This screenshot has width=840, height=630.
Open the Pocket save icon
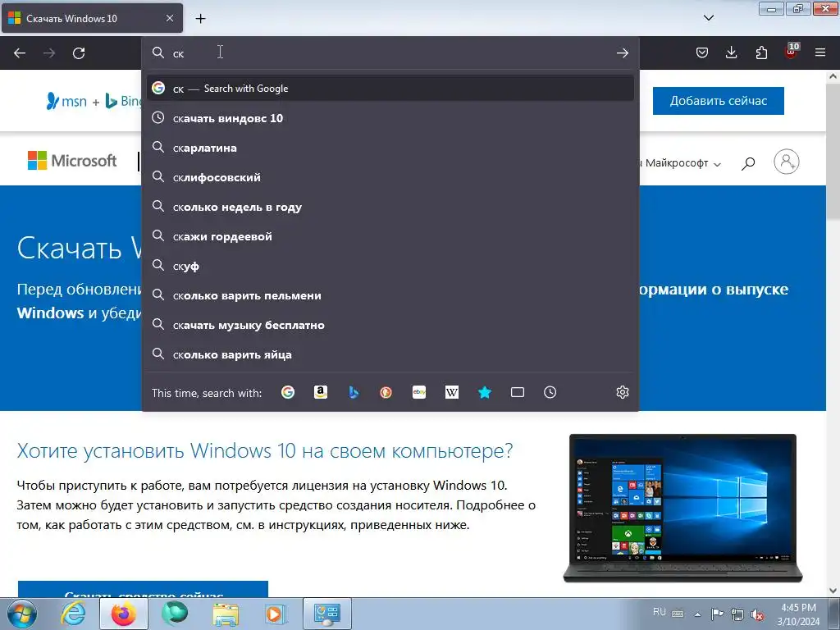tap(702, 52)
